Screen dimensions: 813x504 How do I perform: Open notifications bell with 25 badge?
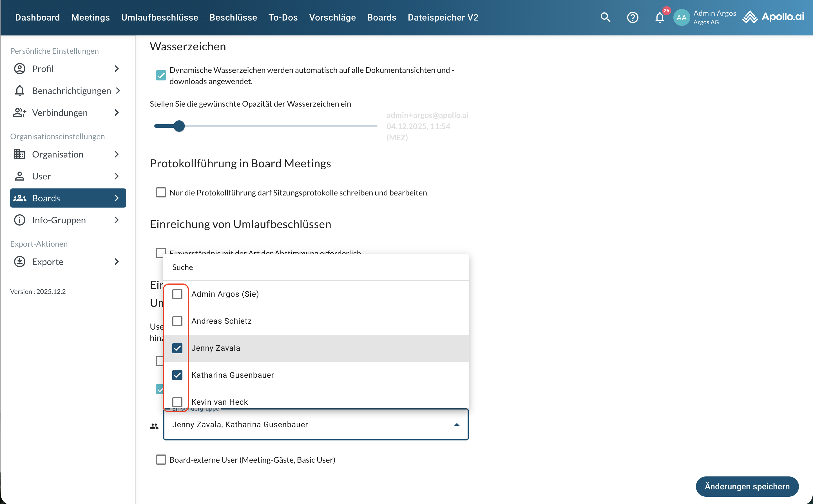pyautogui.click(x=660, y=17)
